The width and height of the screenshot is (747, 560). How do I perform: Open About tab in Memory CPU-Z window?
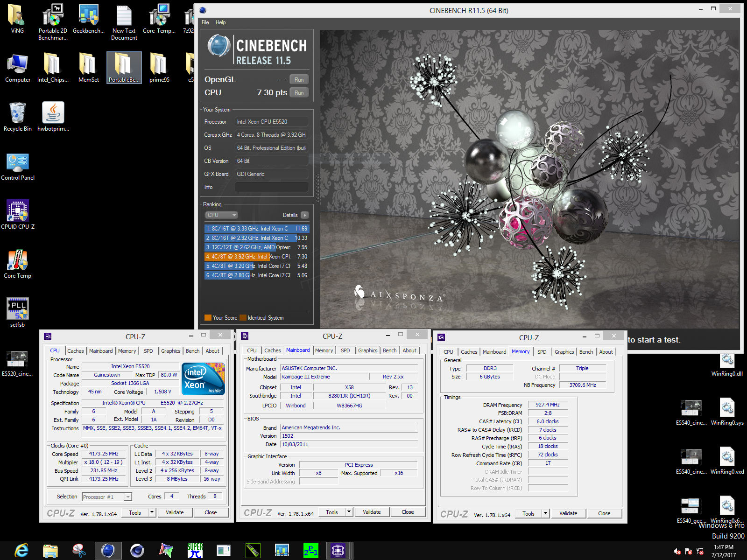606,352
